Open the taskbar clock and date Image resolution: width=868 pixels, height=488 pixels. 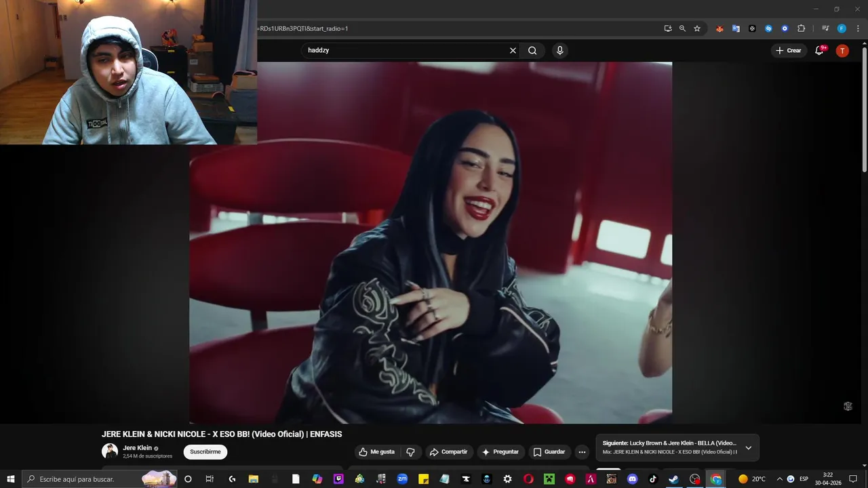828,479
